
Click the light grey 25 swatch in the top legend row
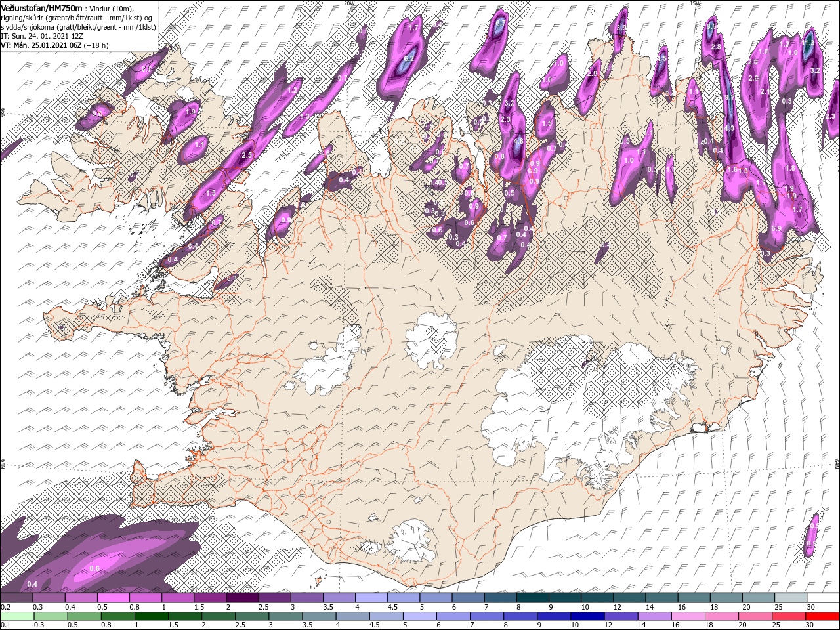click(790, 597)
